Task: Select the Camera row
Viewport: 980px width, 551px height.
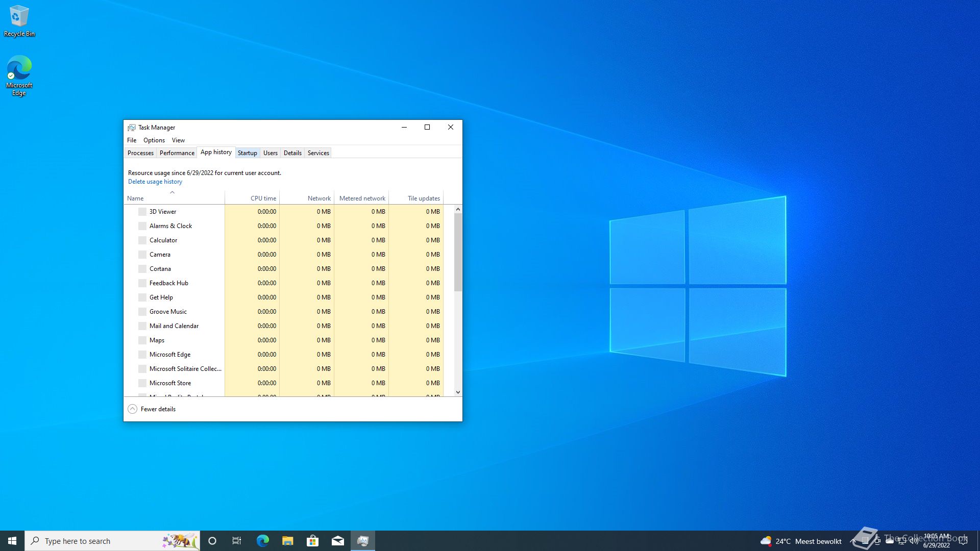Action: [283, 255]
